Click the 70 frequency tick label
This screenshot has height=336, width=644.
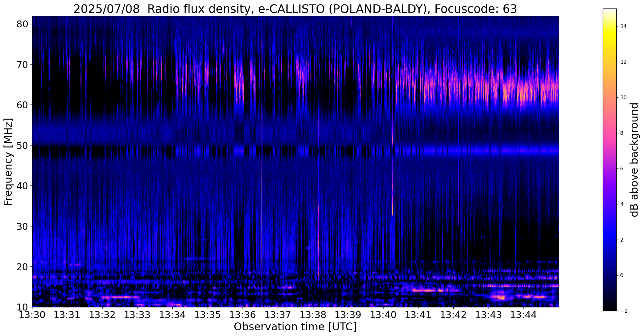tap(22, 65)
